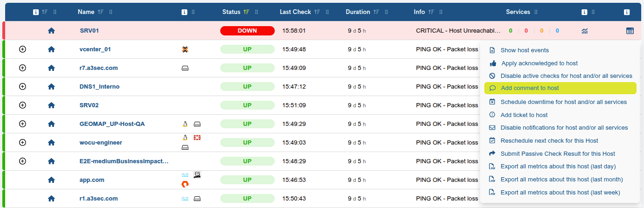Screen dimensions: 644x208
Task: Click the Cisco icon on r1.a3sec.com row
Action: pyautogui.click(x=185, y=199)
